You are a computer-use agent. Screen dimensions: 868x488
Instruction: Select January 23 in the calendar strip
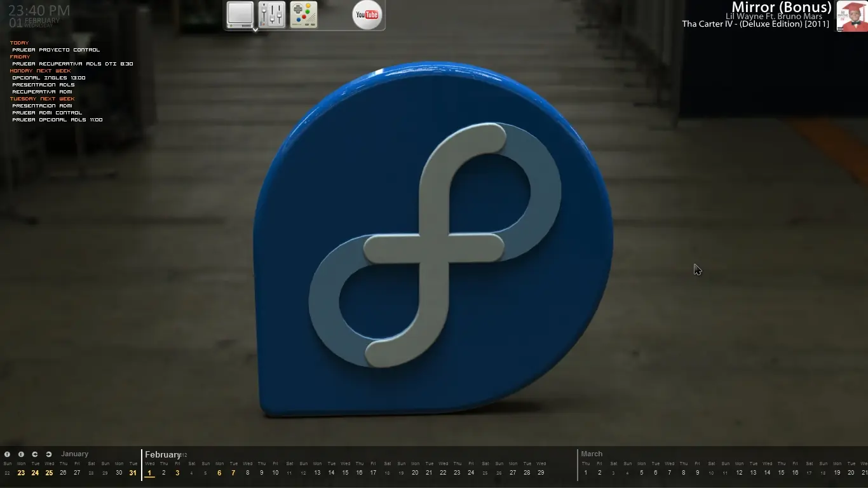(21, 473)
